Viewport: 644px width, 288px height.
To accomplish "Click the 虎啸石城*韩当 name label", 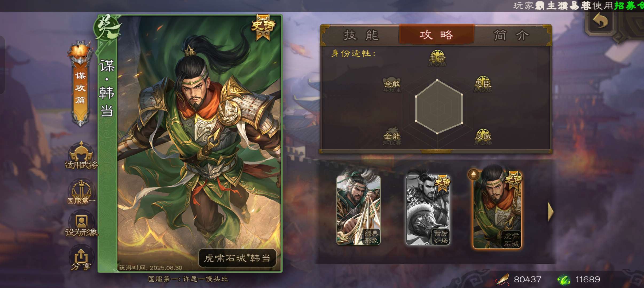I will pos(237,258).
